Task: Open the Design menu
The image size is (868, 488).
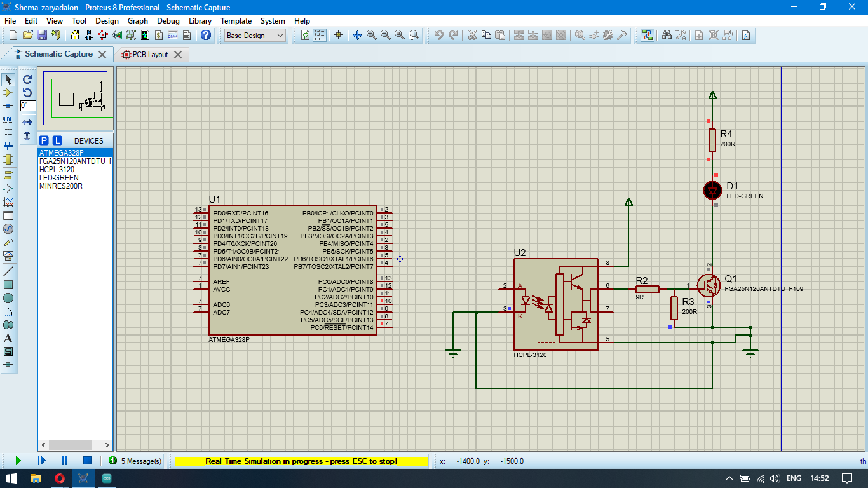Action: click(x=107, y=21)
